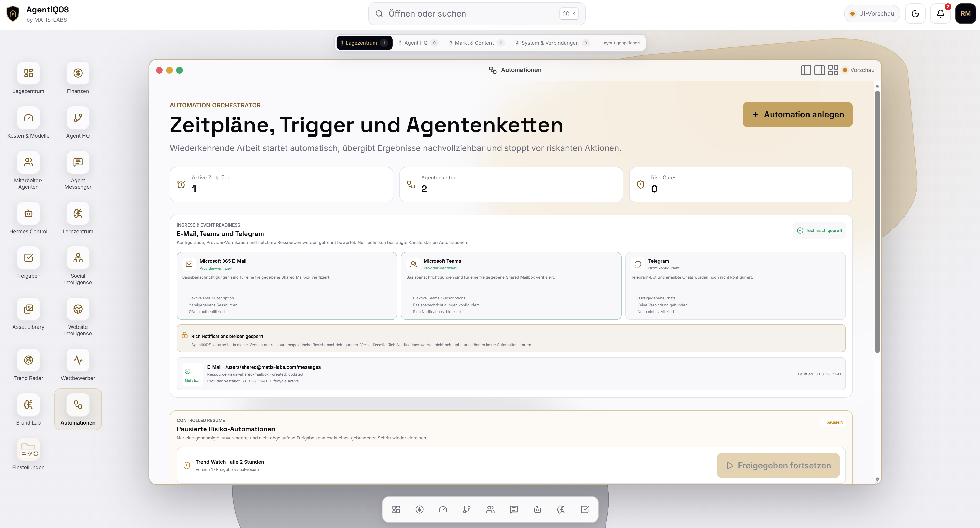Screen dimensions: 980x528
Task: Click the scrollbar up arrow
Action: tap(877, 86)
